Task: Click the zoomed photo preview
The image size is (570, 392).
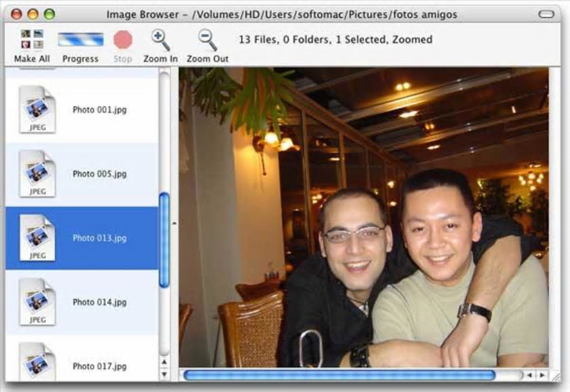Action: click(x=364, y=217)
